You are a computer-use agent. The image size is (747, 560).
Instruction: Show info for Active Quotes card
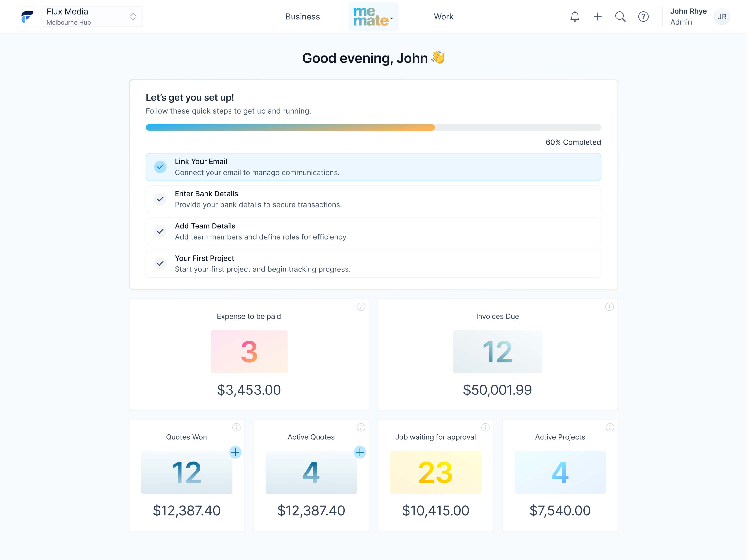click(361, 427)
